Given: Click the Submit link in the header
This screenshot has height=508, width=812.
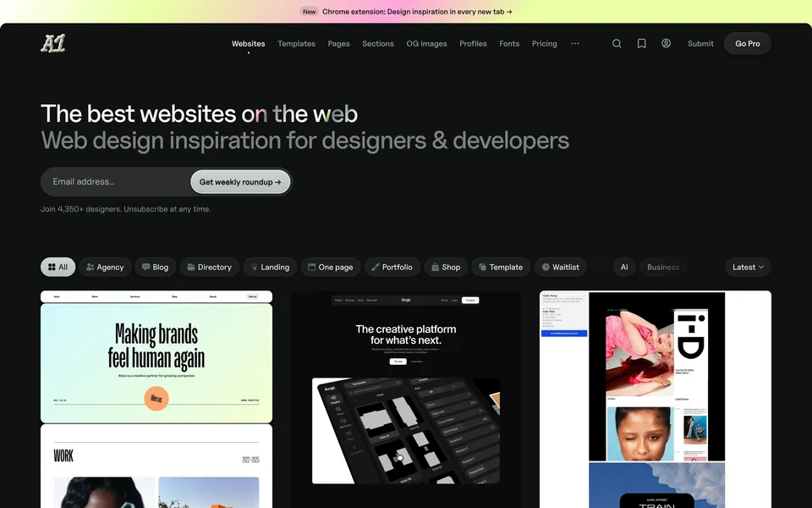Looking at the screenshot, I should (x=700, y=43).
